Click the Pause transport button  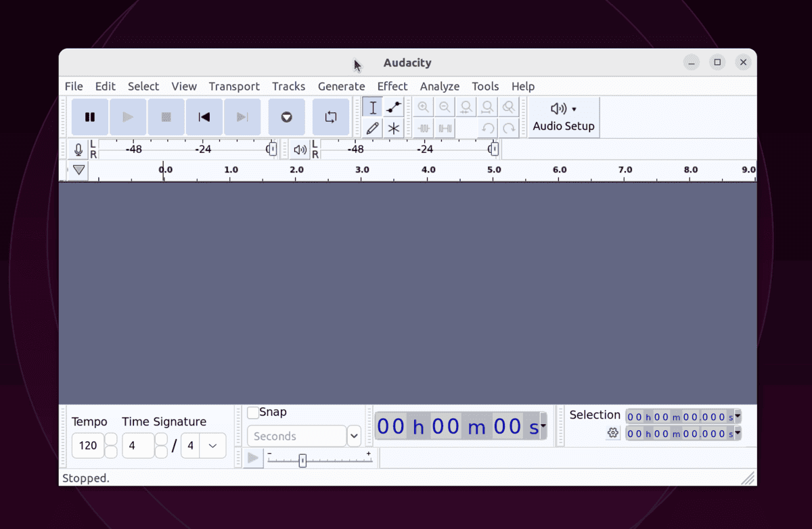pos(90,117)
